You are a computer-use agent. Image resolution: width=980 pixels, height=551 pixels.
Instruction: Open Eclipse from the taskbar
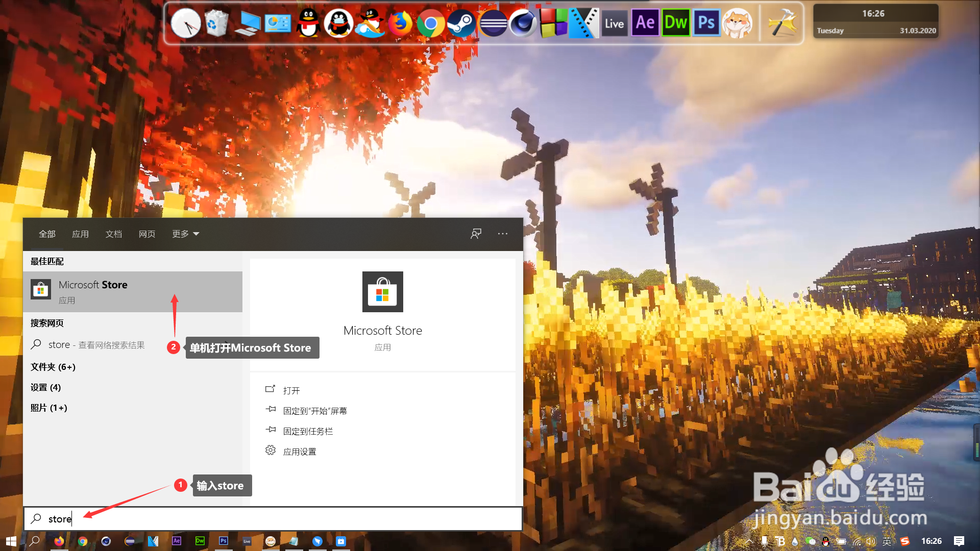(x=130, y=541)
